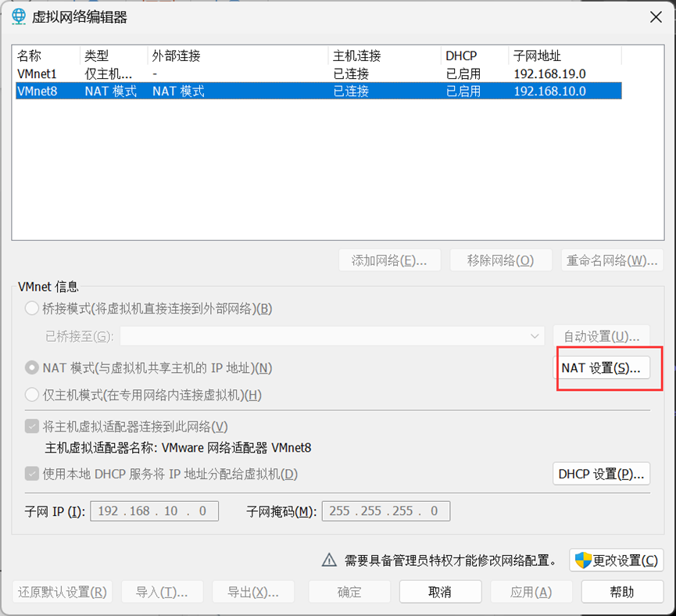Click the 名称 column header
The width and height of the screenshot is (676, 616).
pyautogui.click(x=48, y=56)
